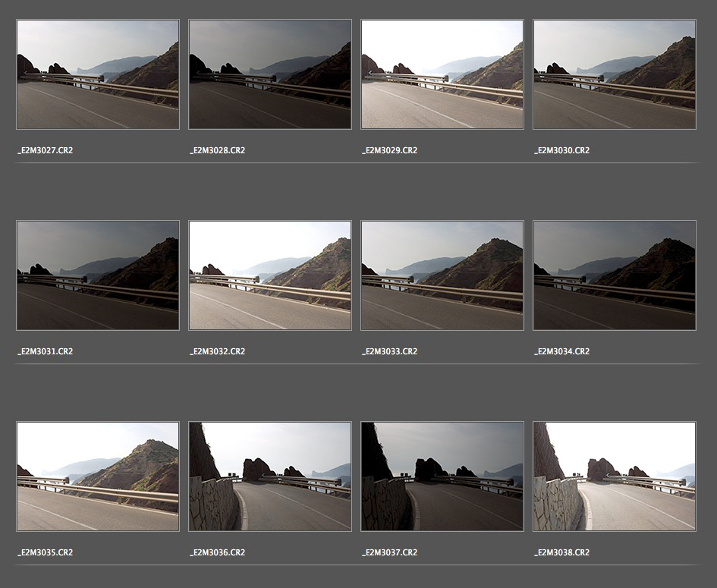Select the _E2M3034.CR2 filename text
The width and height of the screenshot is (717, 588).
click(562, 351)
